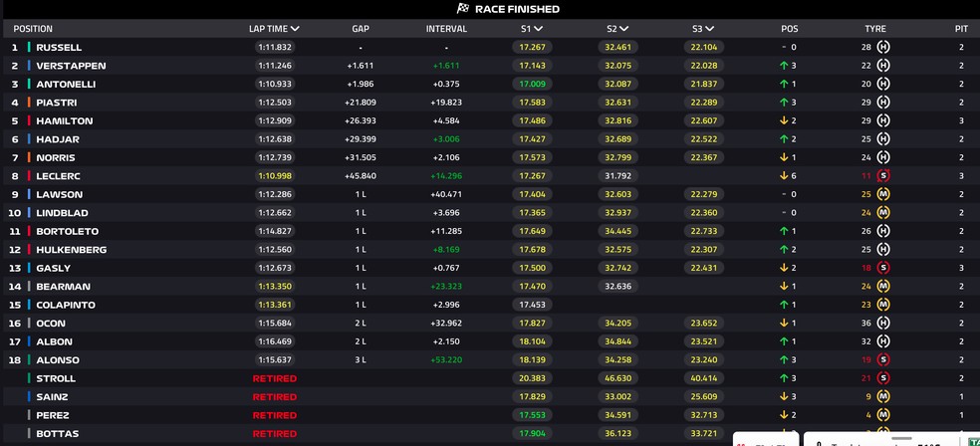This screenshot has width=980, height=446.
Task: Click Hamilton's hard tyre icon
Action: [x=883, y=120]
